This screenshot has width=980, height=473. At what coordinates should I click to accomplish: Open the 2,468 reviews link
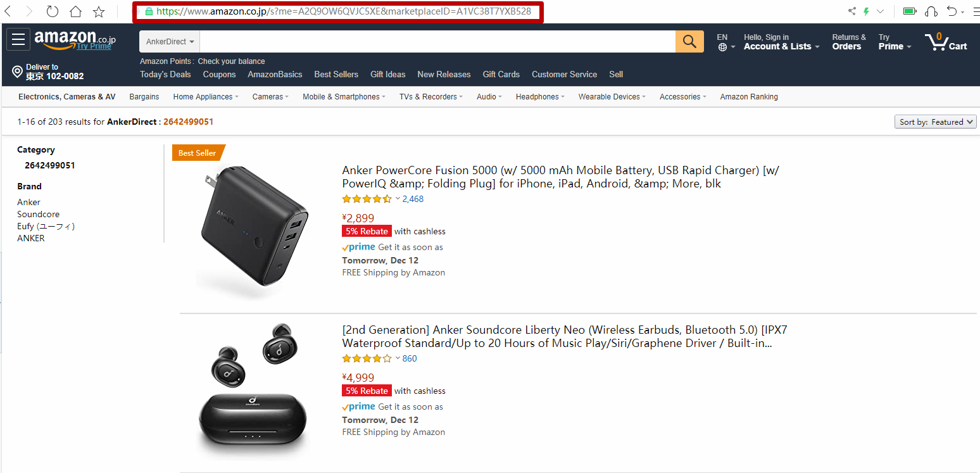click(x=413, y=199)
